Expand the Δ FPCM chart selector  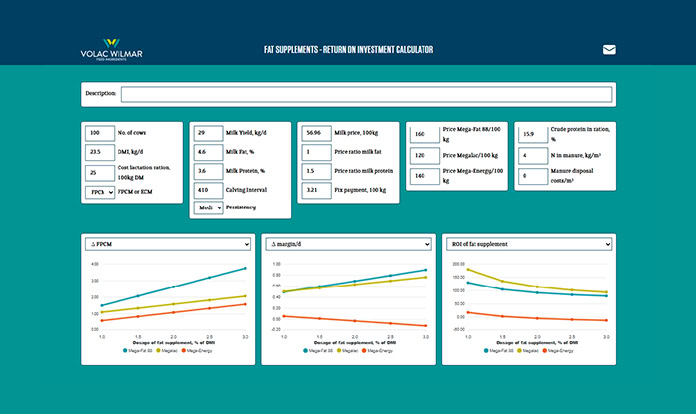[x=167, y=244]
